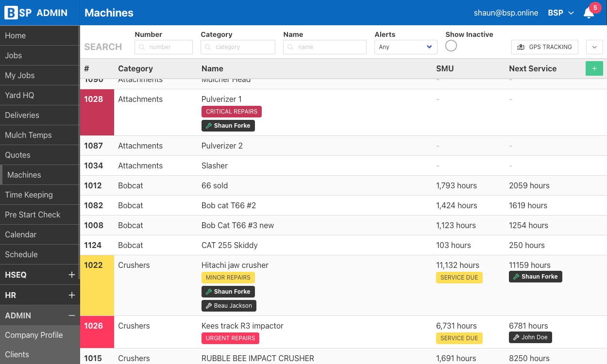Click the Bob Cat T66 #3 new name
The height and width of the screenshot is (364, 607).
click(x=238, y=225)
